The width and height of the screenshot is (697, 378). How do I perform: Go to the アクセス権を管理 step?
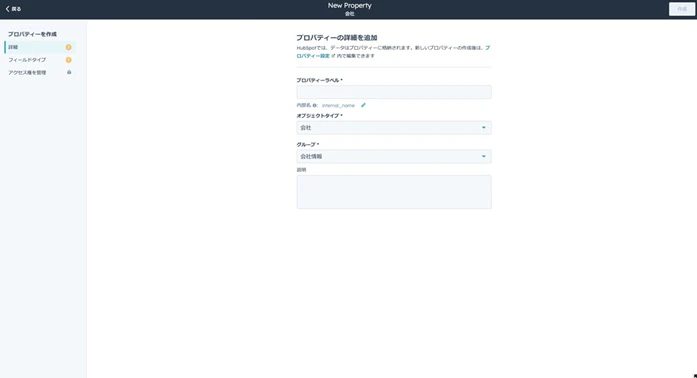tap(40, 72)
